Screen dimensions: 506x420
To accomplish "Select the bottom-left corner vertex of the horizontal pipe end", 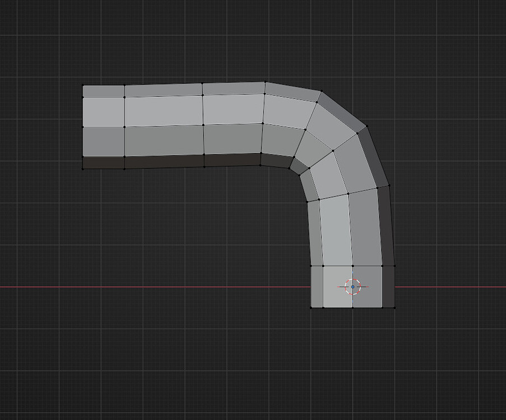I will 83,169.
